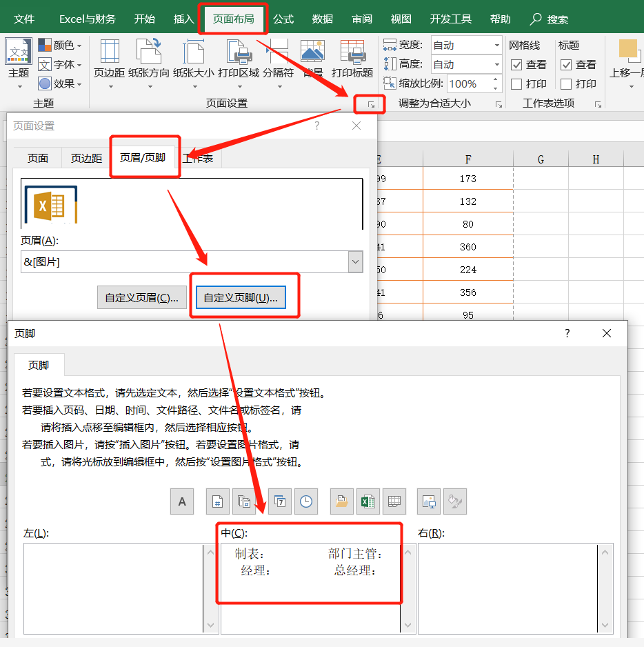Toggle Headings Print (打印) checkbox
This screenshot has width=644, height=647.
(x=566, y=84)
